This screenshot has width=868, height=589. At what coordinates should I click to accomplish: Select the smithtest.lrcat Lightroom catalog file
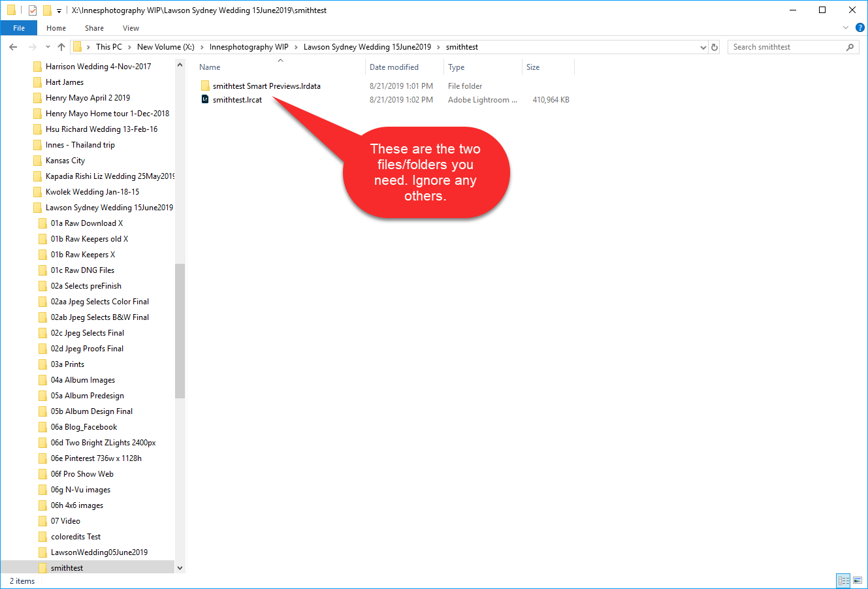(237, 100)
